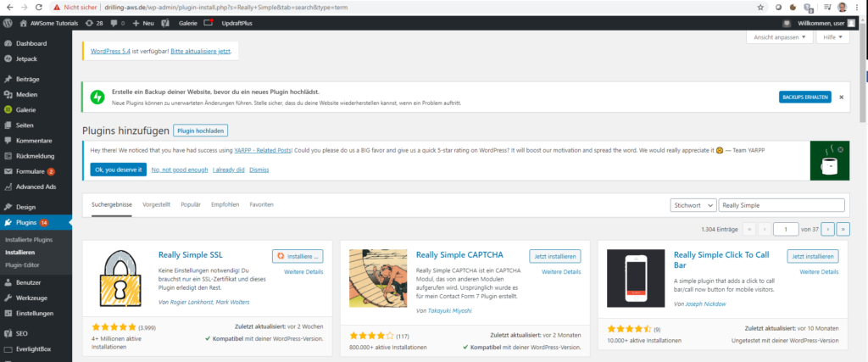Open the Stichwort search type dropdown
The width and height of the screenshot is (868, 362).
pyautogui.click(x=693, y=205)
